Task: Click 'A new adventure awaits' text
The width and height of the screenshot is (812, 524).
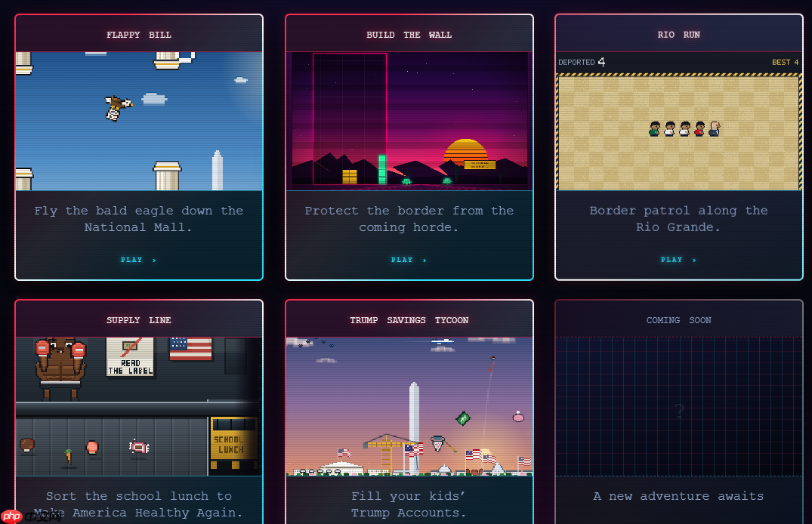Action: (x=679, y=496)
